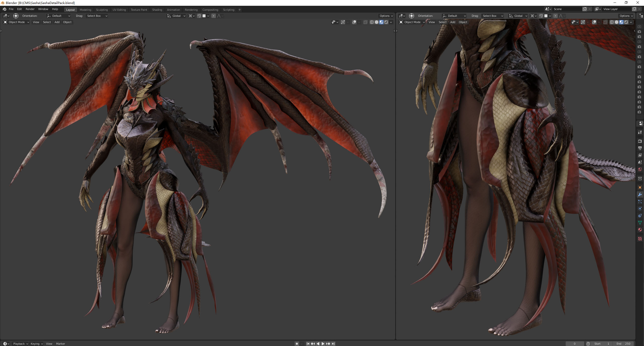The height and width of the screenshot is (346, 644).
Task: Toggle proportional editing in left viewport
Action: [x=214, y=16]
